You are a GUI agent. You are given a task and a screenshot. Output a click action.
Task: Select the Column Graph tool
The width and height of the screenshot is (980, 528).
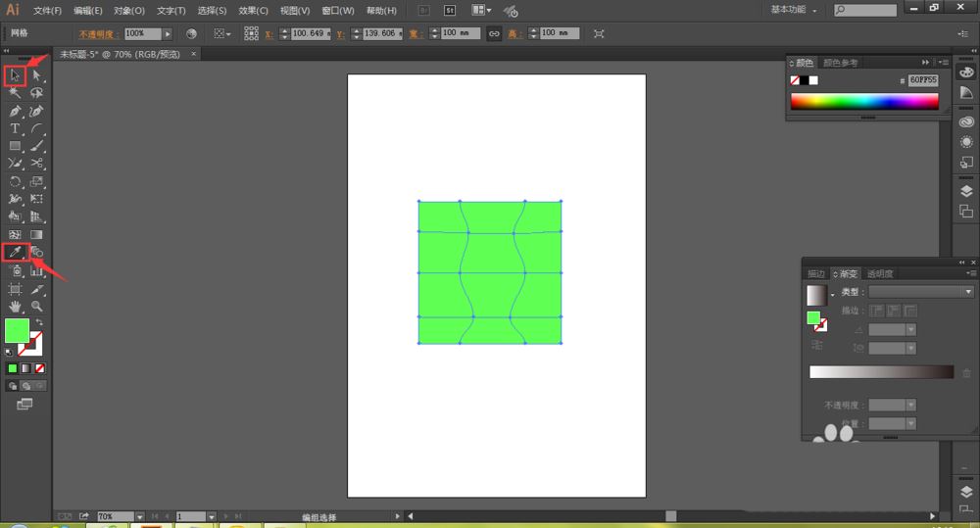[x=36, y=270]
